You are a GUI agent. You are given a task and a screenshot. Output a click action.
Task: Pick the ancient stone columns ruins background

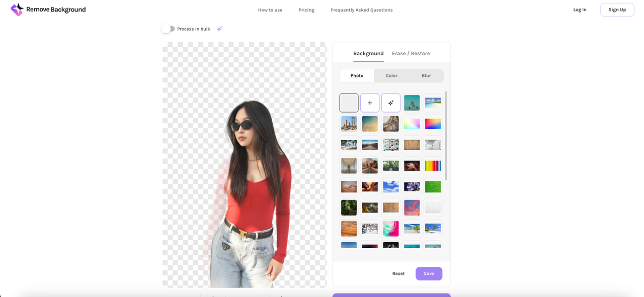349,124
